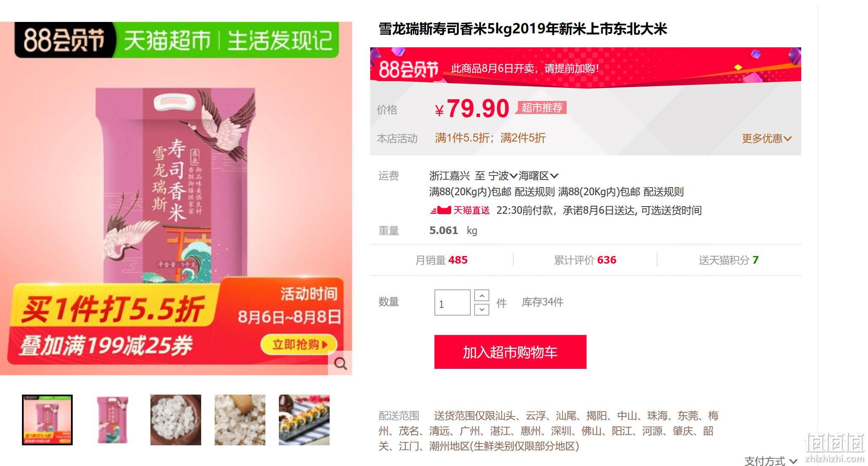Image resolution: width=868 pixels, height=466 pixels.
Task: Expand the 支付方式 payment options
Action: tap(770, 461)
